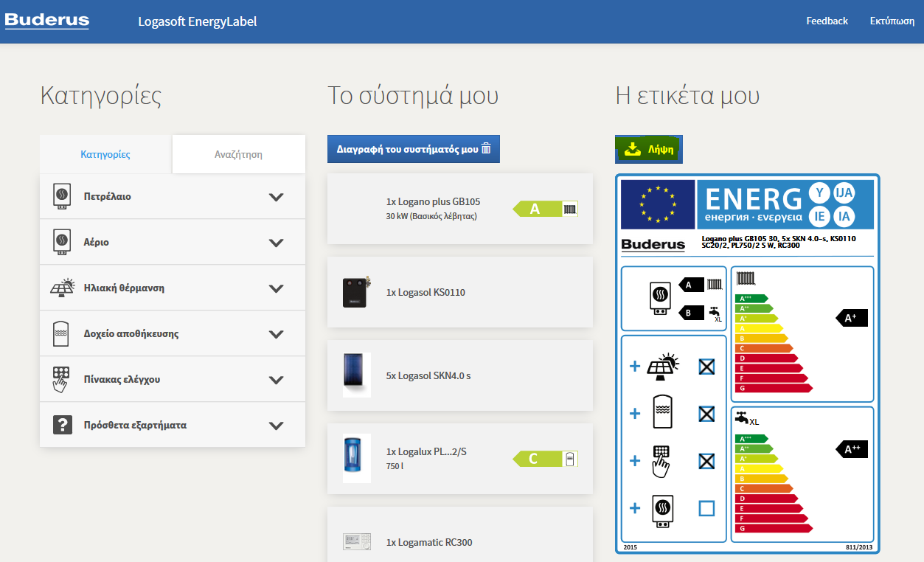Click the storage tank checkbox on the label
The height and width of the screenshot is (562, 924).
(706, 414)
